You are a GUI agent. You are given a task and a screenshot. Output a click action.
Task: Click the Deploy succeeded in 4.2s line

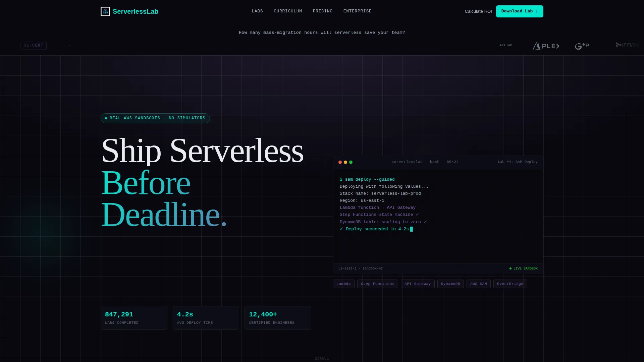coord(376,229)
